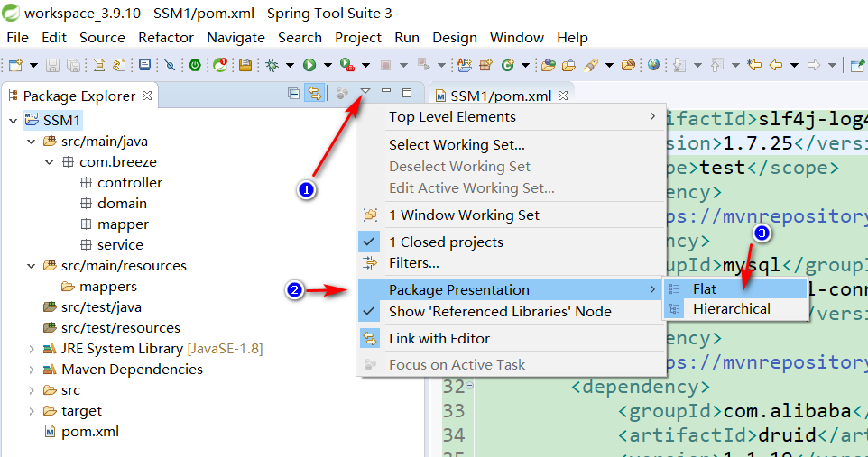Toggle '1 Closed projects' checked menu entry
Viewport: 868px width, 457px height.
click(x=511, y=242)
